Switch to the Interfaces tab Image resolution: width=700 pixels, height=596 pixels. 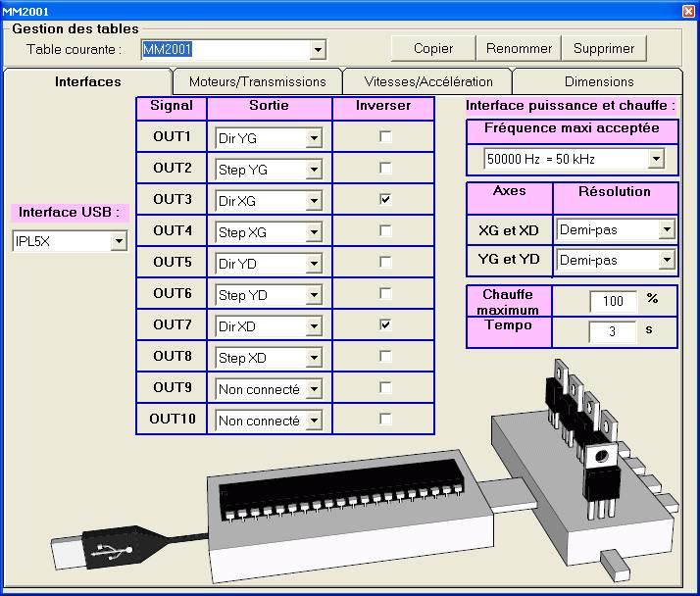pyautogui.click(x=87, y=81)
